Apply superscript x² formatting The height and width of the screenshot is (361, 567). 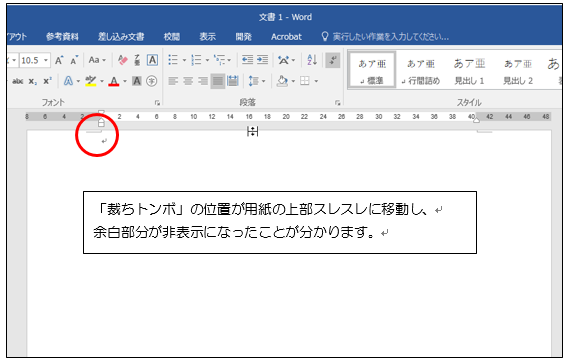click(47, 81)
